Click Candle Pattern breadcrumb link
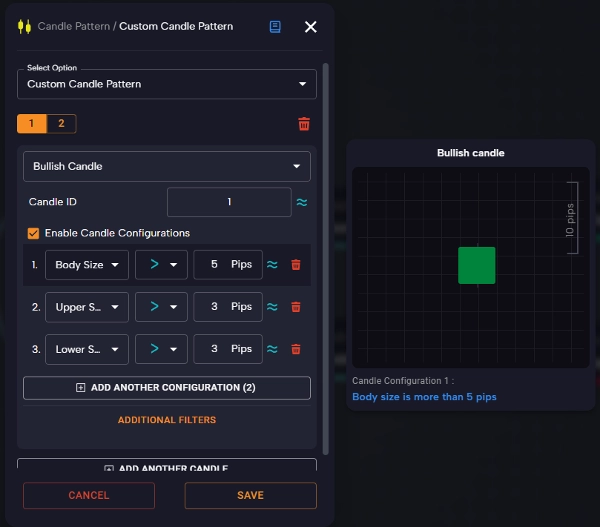 pyautogui.click(x=73, y=26)
